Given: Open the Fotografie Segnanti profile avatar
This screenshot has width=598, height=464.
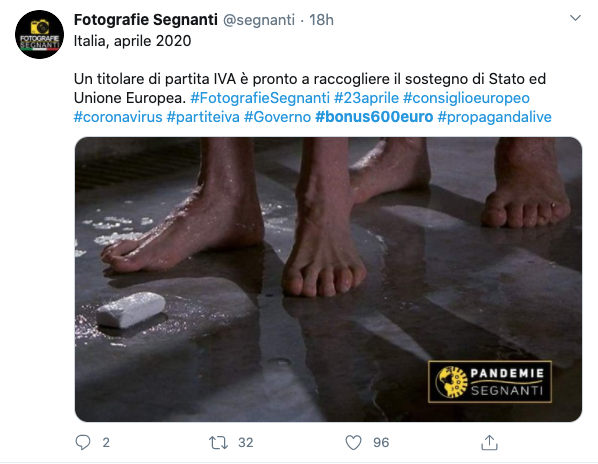Looking at the screenshot, I should coord(39,34).
